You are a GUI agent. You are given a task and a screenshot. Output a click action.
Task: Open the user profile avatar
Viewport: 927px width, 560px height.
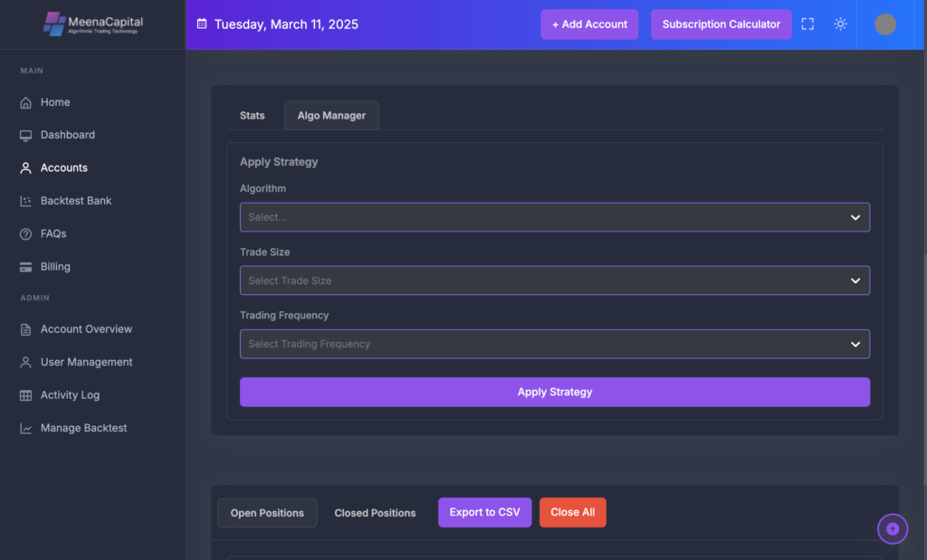tap(884, 24)
